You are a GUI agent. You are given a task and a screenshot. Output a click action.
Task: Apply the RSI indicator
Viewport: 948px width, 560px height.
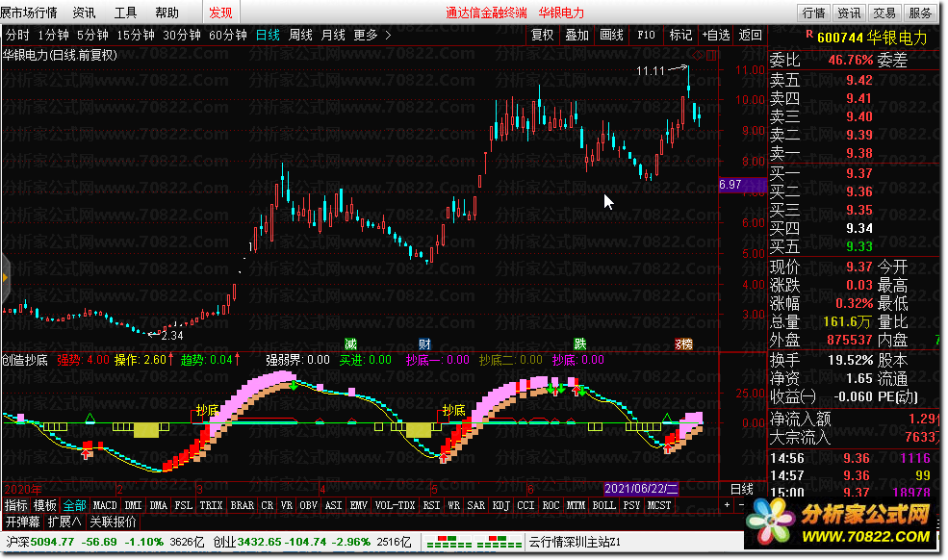(x=432, y=505)
